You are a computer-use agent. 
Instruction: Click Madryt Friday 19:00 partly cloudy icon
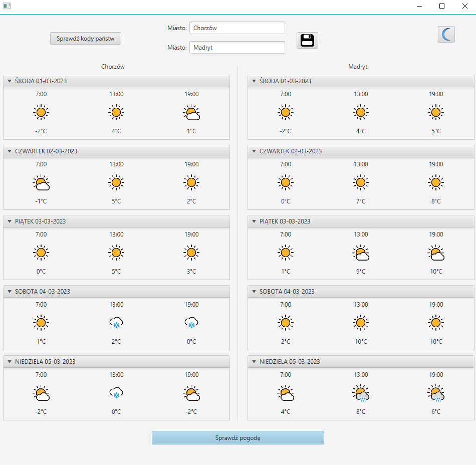pos(436,253)
